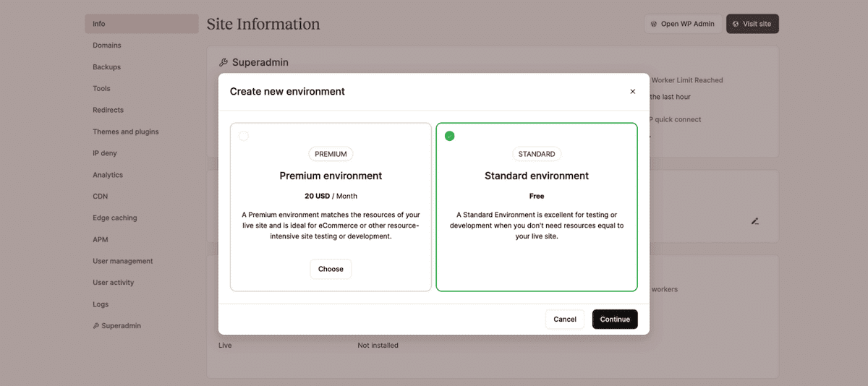Viewport: 868px width, 386px height.
Task: Select the Premium environment radio button
Action: click(x=244, y=136)
